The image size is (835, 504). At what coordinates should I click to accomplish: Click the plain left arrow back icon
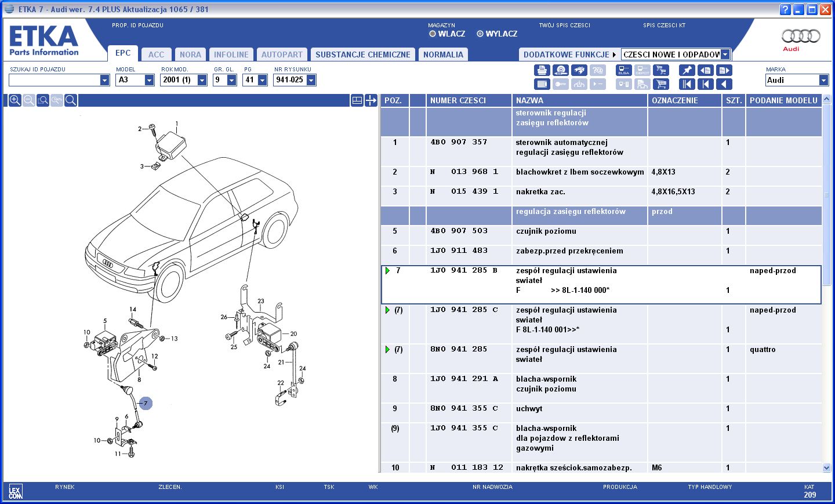click(x=724, y=84)
